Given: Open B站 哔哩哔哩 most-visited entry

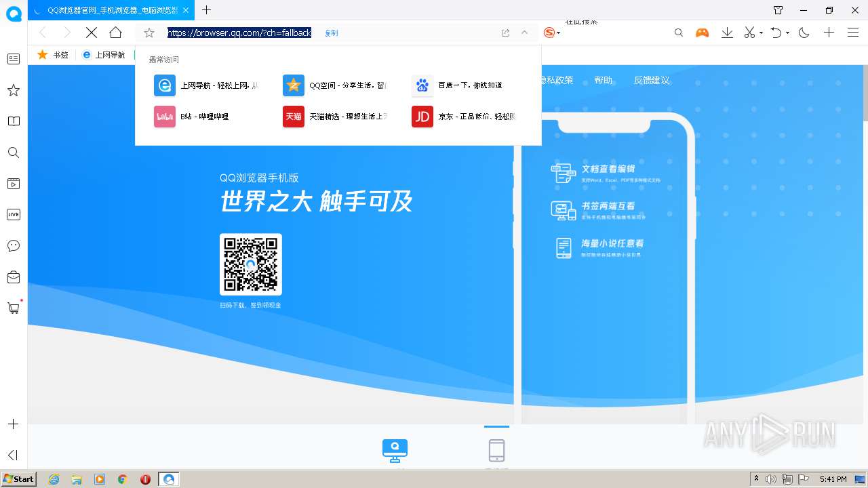Looking at the screenshot, I should [192, 117].
